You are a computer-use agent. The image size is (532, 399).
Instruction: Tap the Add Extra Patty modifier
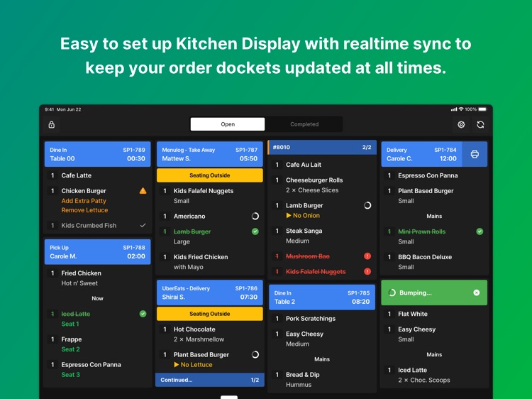pos(84,201)
